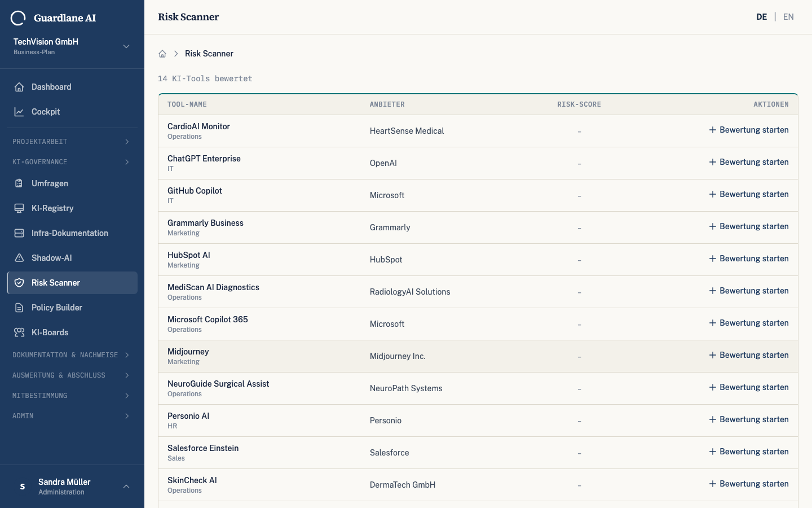Image resolution: width=812 pixels, height=508 pixels.
Task: Expand the MITBESTIMMUNG section
Action: click(x=72, y=396)
